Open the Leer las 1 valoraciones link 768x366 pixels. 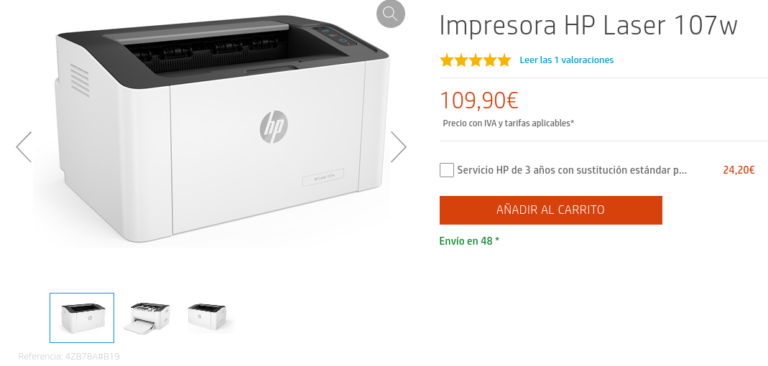(566, 60)
